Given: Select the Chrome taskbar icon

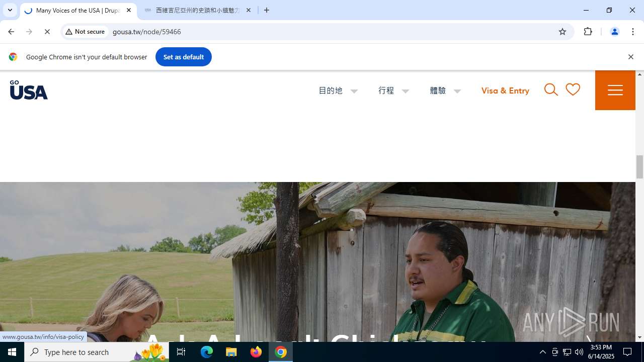Looking at the screenshot, I should coord(281,352).
